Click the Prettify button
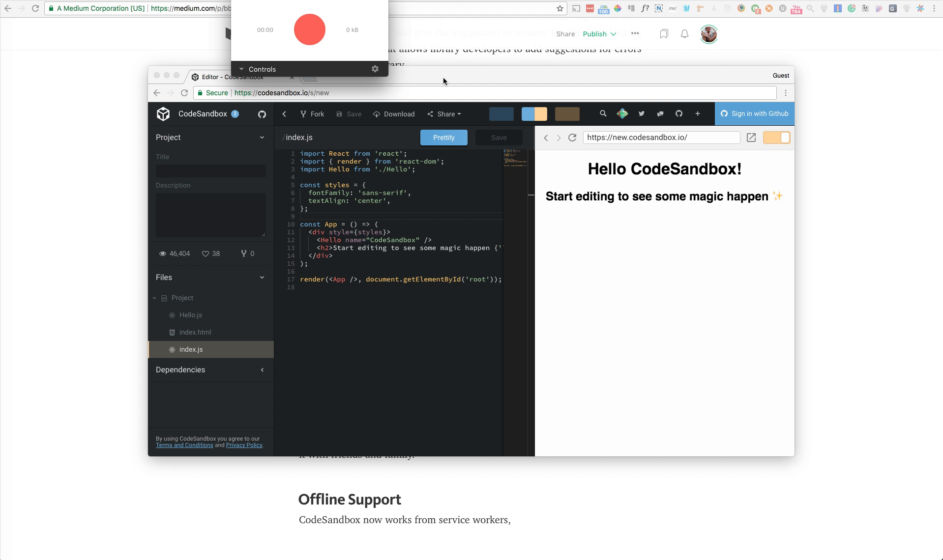 tap(444, 138)
